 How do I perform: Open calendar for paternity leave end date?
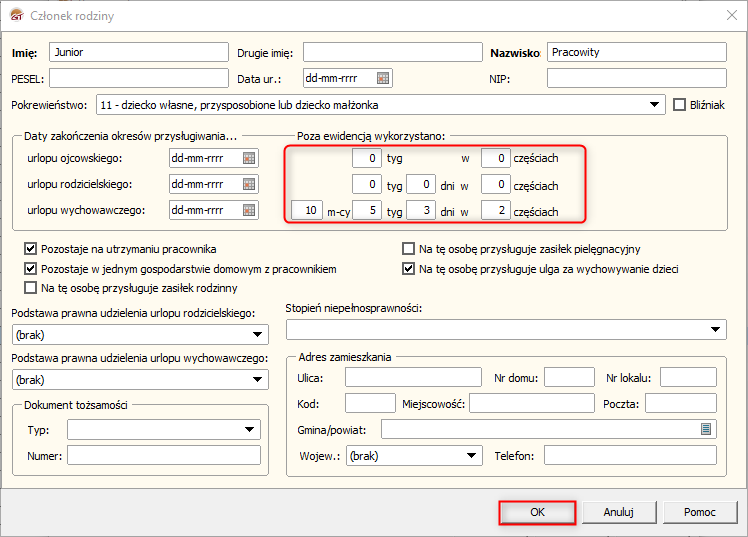(x=250, y=158)
